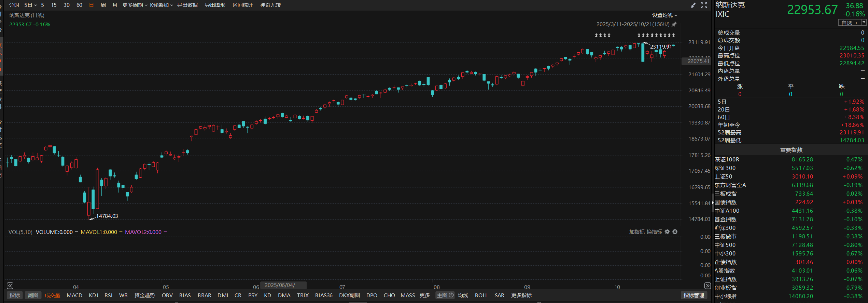
Task: Open the volume indicator settings gear
Action: [x=667, y=232]
